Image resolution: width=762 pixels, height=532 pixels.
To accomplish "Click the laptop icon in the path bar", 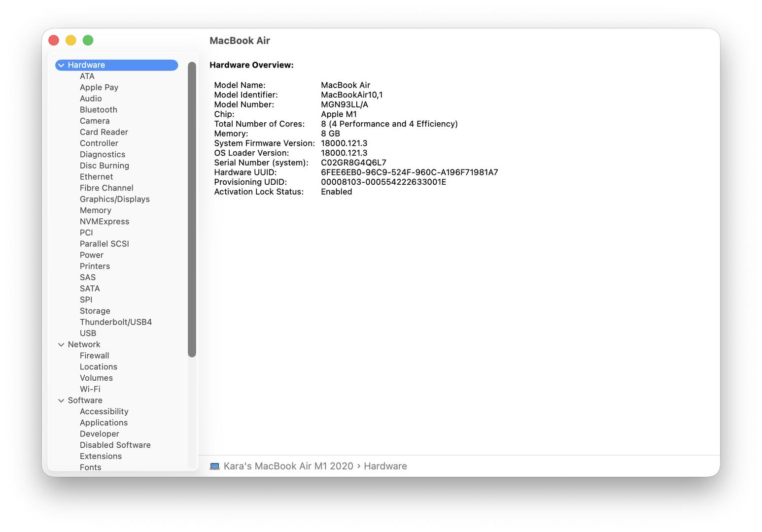I will pyautogui.click(x=214, y=466).
